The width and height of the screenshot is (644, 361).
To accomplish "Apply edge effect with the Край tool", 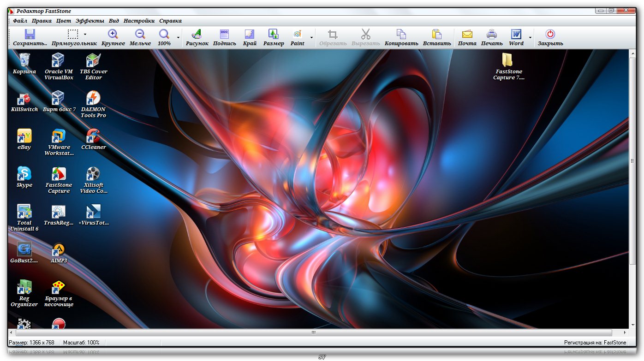I will pyautogui.click(x=250, y=35).
